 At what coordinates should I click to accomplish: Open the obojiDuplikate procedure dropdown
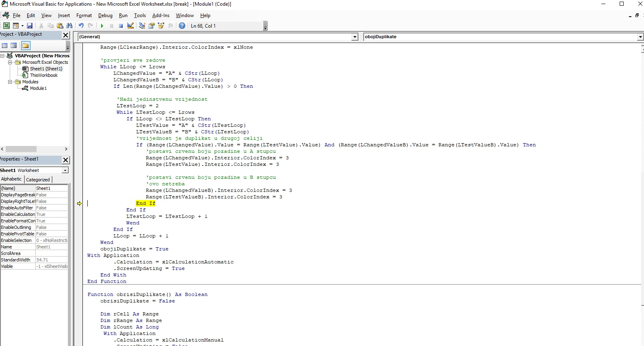click(x=640, y=37)
